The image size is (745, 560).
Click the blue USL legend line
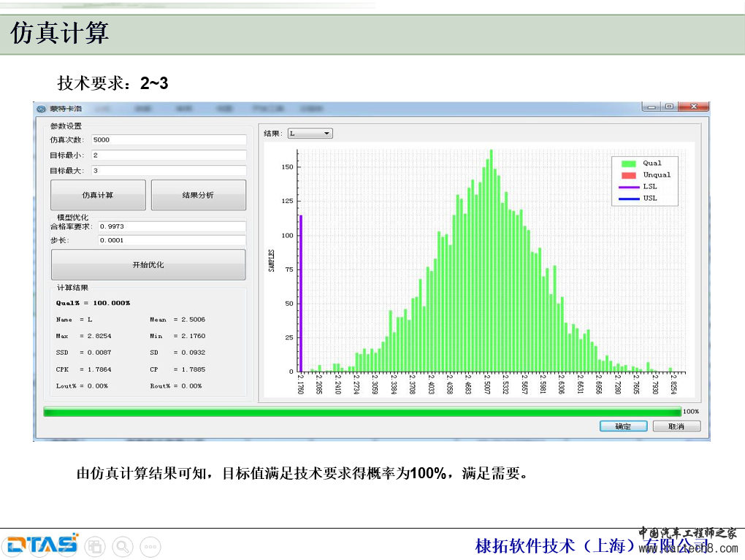pos(629,199)
